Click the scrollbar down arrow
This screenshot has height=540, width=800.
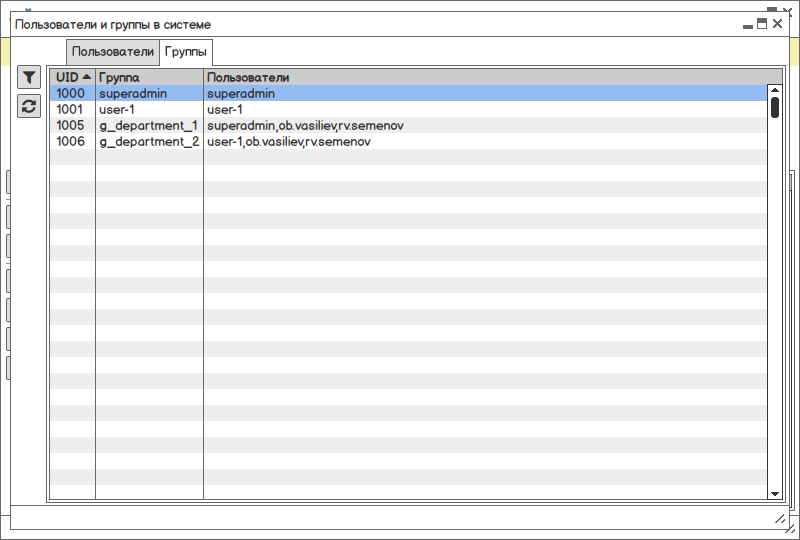click(775, 494)
